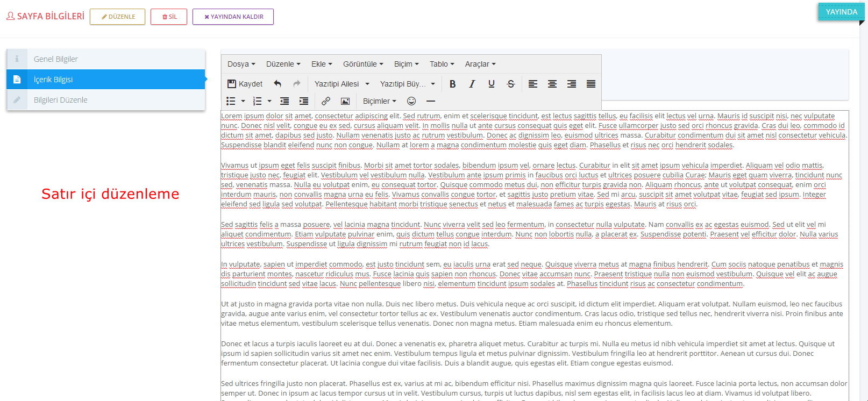
Task: Open the Görüntüle menu
Action: point(363,64)
